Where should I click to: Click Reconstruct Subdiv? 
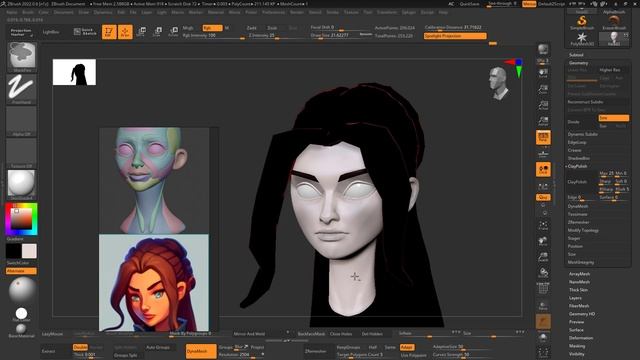tap(585, 102)
